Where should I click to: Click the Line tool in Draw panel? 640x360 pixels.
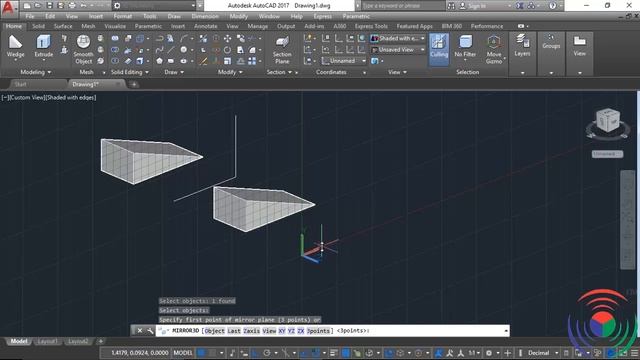pos(171,50)
